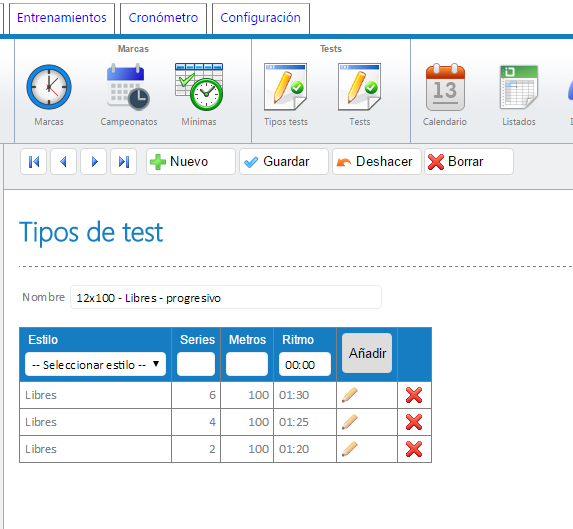
Task: Open the Marcas clock icon
Action: 49,87
